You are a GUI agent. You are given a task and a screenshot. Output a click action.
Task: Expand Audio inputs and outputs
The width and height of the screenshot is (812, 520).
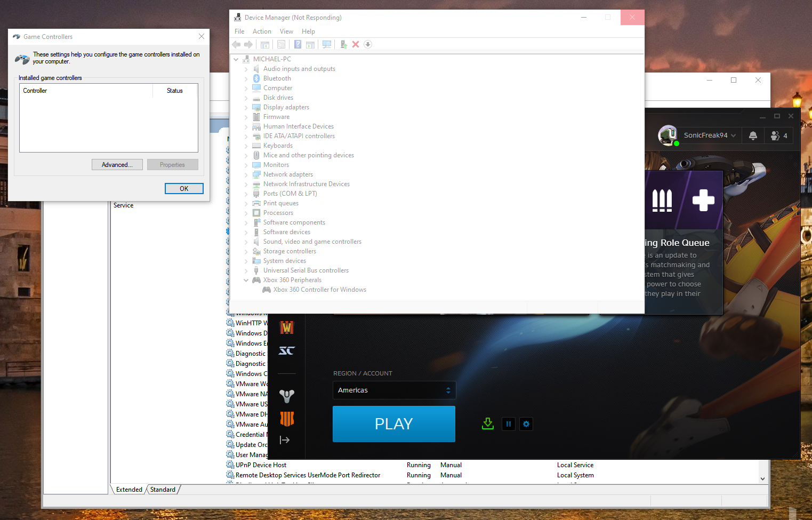click(x=246, y=69)
